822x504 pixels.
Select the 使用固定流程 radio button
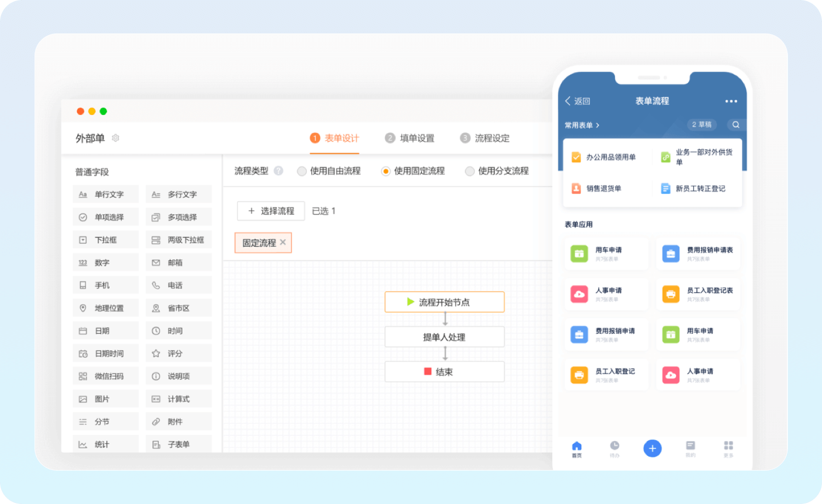tap(385, 171)
